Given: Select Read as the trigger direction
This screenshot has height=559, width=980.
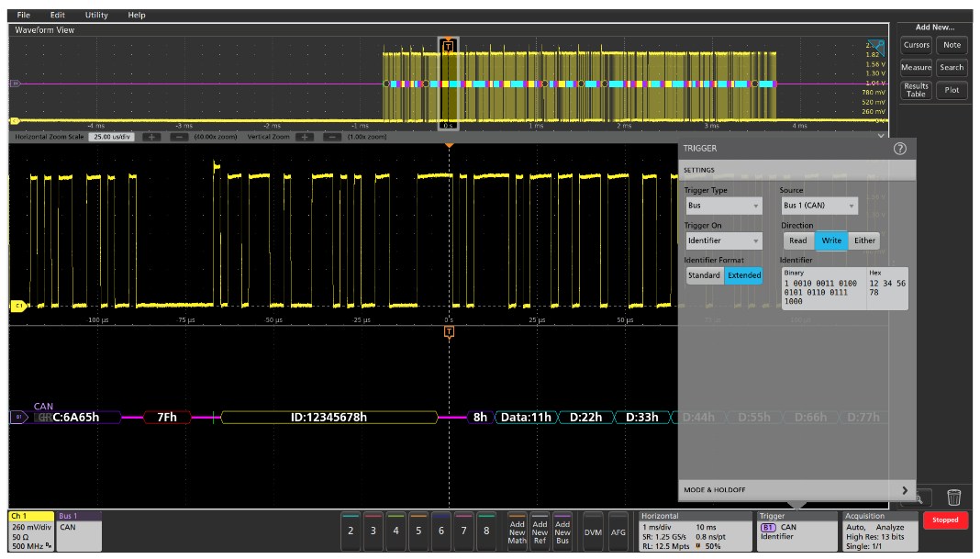Looking at the screenshot, I should click(x=798, y=240).
